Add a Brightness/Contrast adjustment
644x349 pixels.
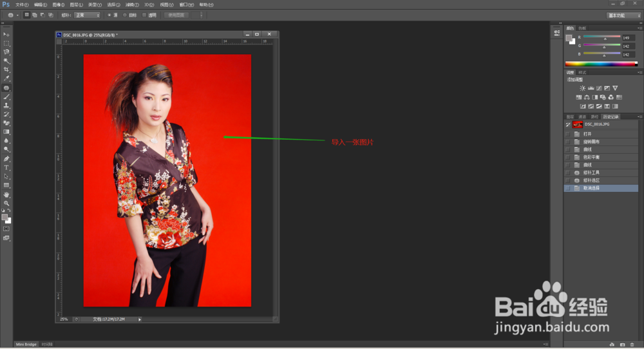[x=582, y=88]
